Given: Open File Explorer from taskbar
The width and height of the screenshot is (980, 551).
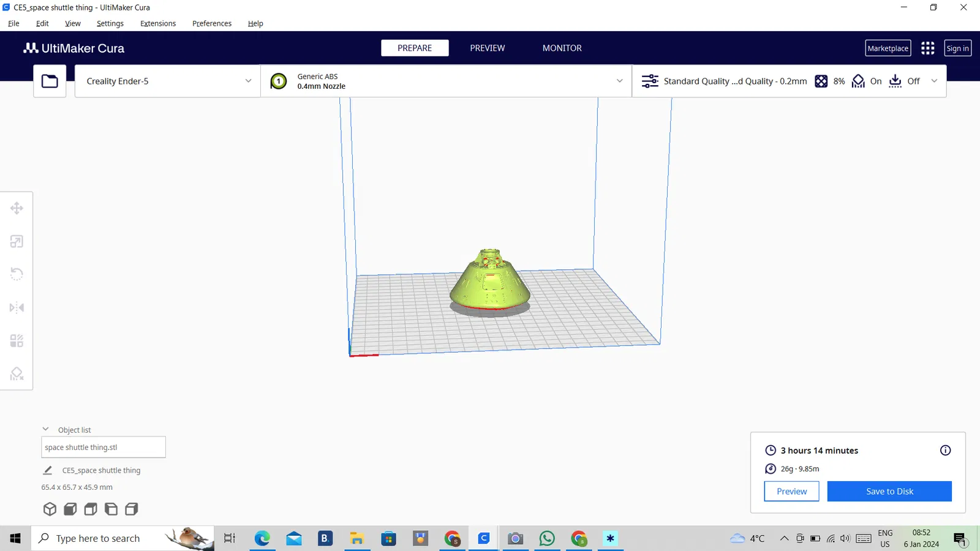Looking at the screenshot, I should coord(357,538).
